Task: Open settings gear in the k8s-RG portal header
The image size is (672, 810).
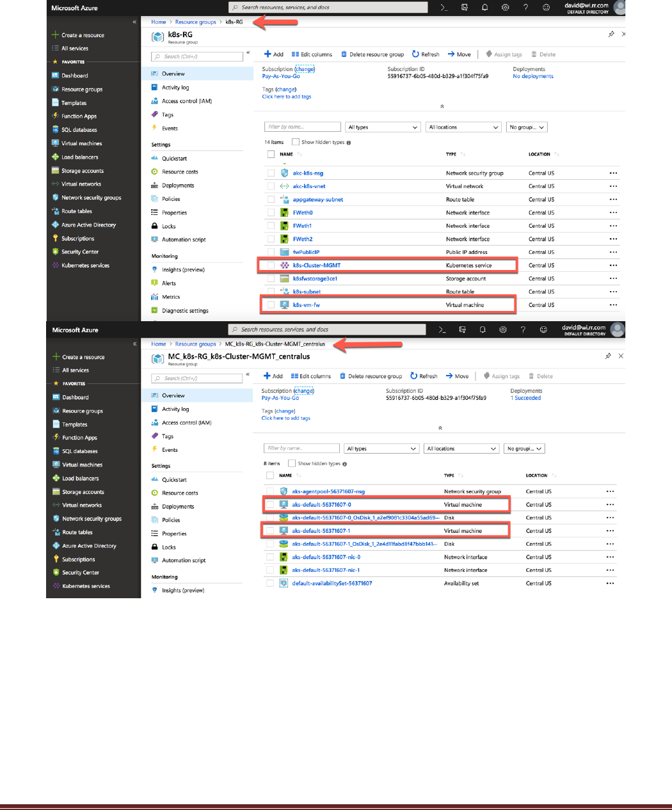Action: [505, 8]
